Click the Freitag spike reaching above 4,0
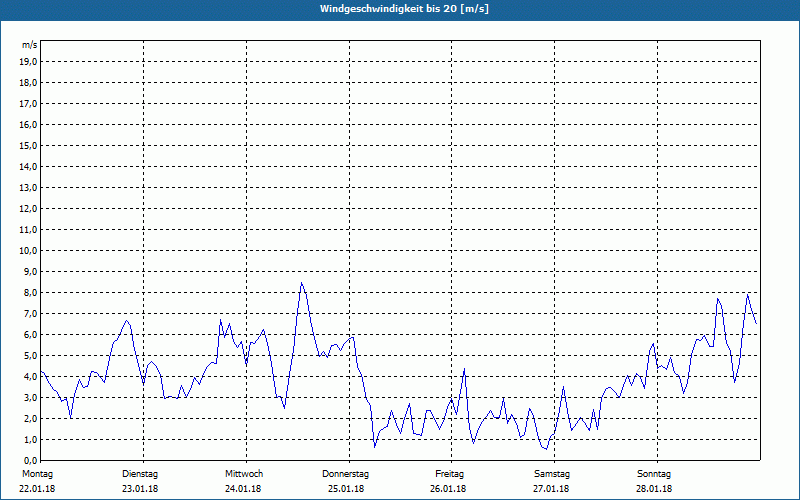 click(x=464, y=369)
